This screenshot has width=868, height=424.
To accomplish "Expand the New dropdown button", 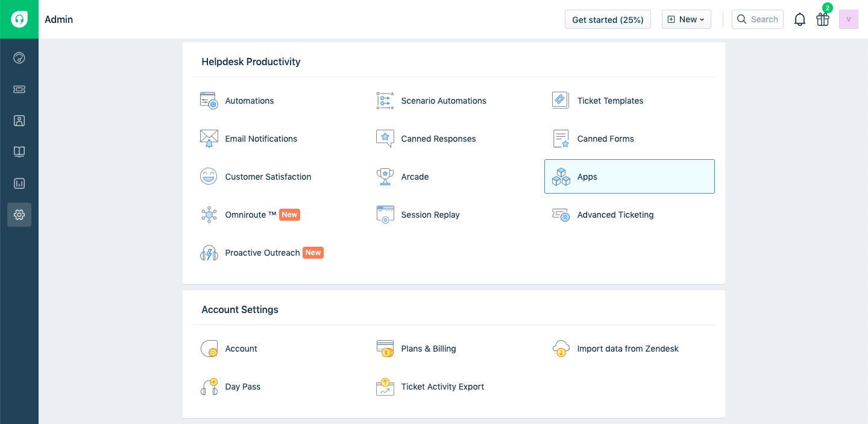I will pyautogui.click(x=686, y=19).
